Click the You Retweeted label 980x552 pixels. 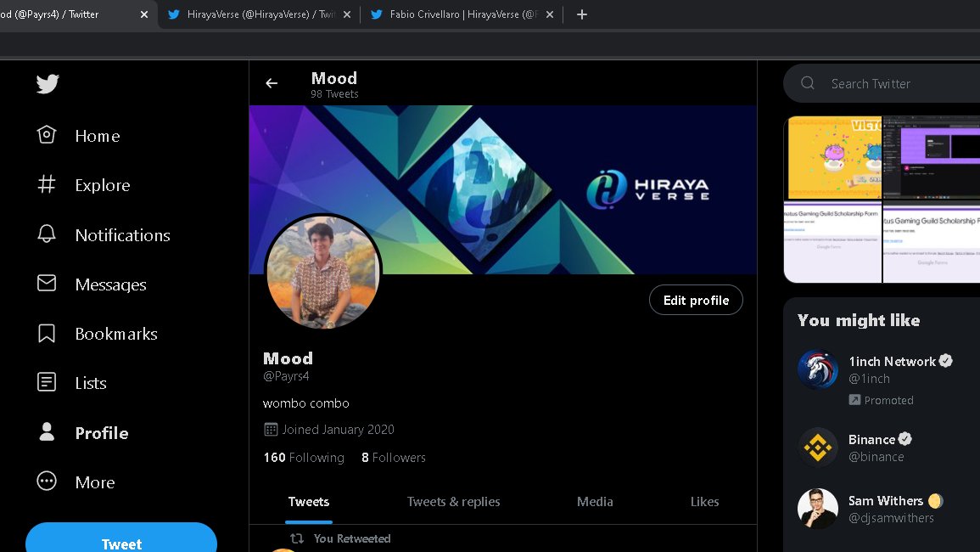click(x=352, y=538)
